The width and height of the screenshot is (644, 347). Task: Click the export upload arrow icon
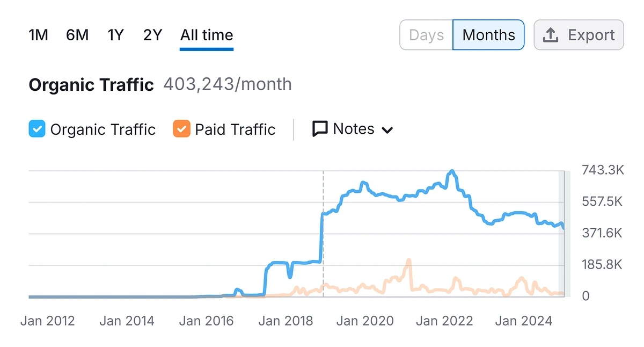[x=551, y=35]
